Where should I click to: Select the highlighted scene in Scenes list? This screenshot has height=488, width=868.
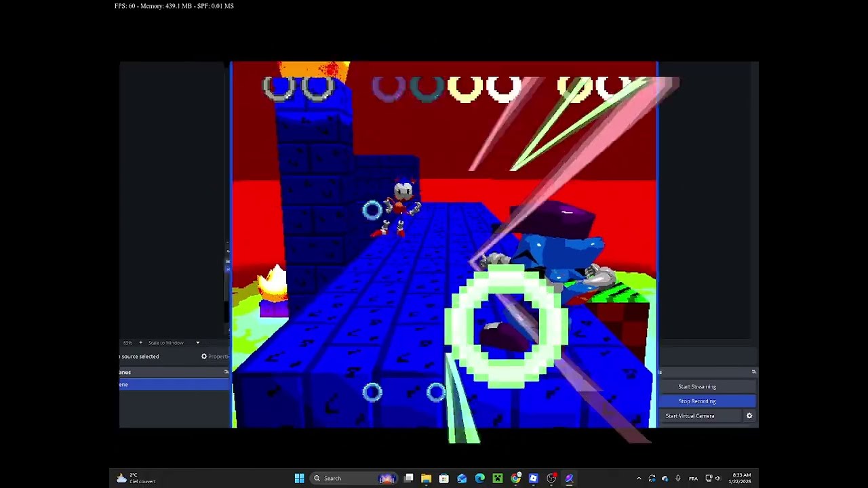(174, 384)
